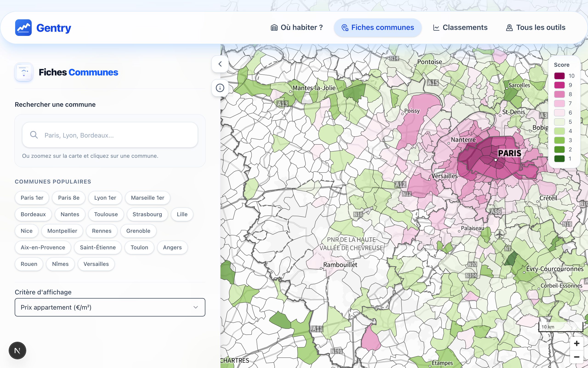This screenshot has width=588, height=368.
Task: Click the score 10 legend swatch
Action: [x=559, y=76]
